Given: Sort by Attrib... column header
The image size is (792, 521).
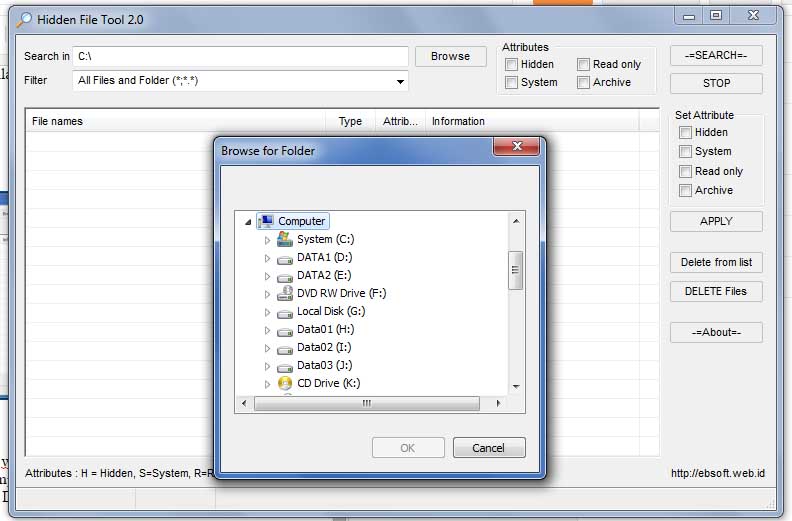Looking at the screenshot, I should [400, 121].
